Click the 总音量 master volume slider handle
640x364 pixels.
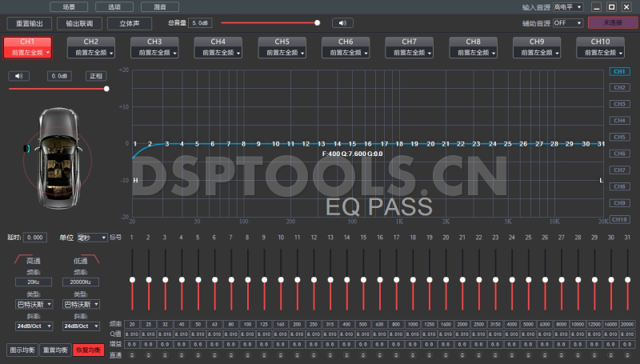(x=318, y=23)
